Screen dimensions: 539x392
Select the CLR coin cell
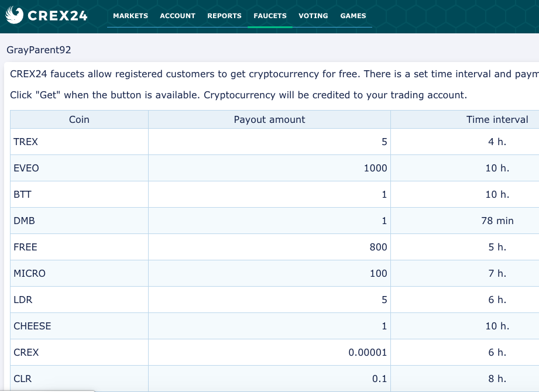pos(79,379)
